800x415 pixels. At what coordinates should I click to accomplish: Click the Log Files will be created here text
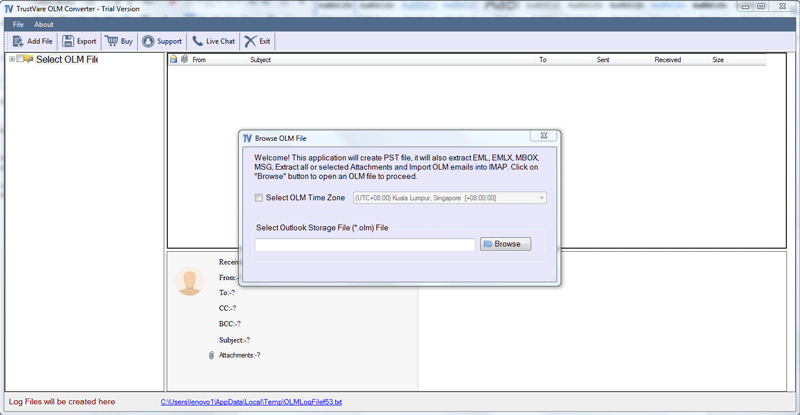click(62, 402)
